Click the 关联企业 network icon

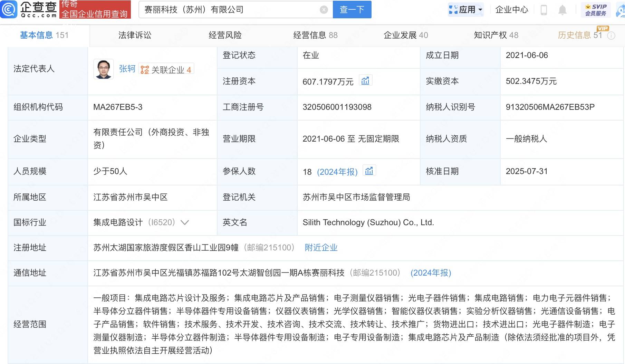[x=145, y=70]
